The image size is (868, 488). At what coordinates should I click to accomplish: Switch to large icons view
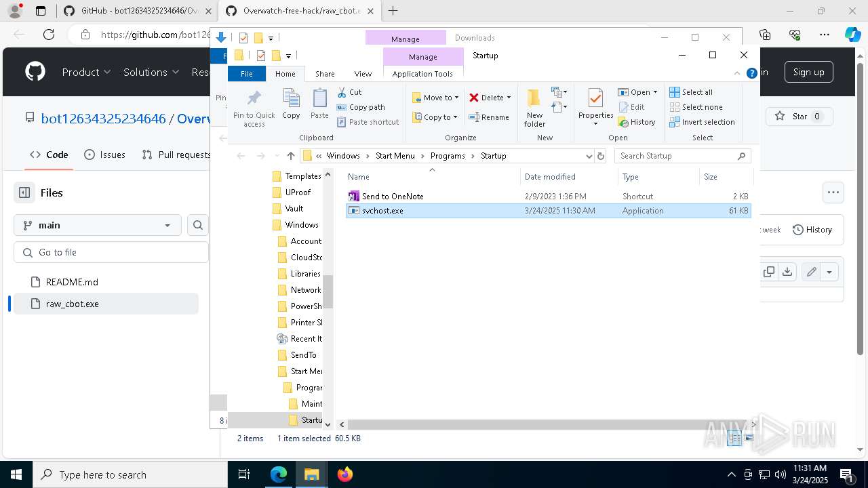click(749, 439)
